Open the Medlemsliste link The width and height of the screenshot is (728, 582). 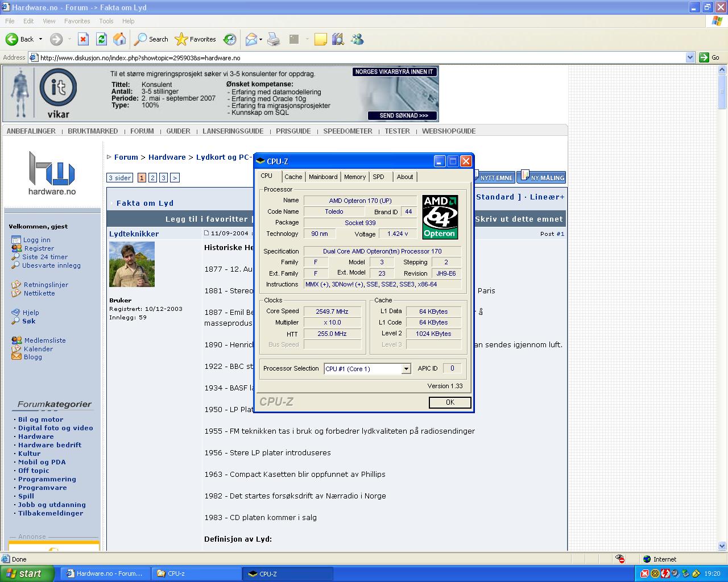[45, 340]
